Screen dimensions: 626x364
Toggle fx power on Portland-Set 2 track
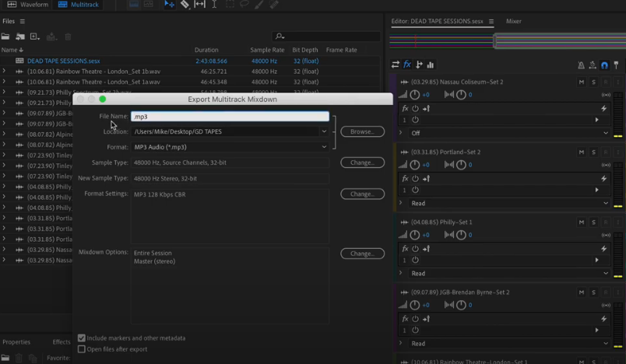415,179
